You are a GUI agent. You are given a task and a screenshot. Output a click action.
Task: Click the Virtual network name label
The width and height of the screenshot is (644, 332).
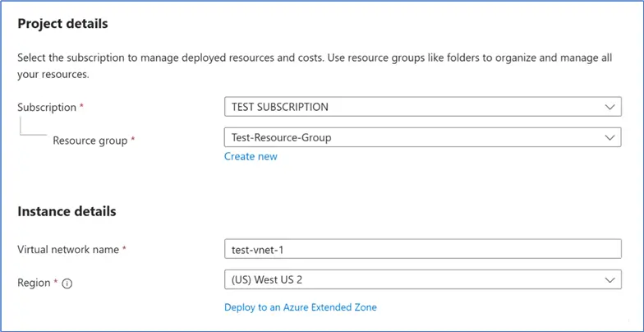point(68,249)
